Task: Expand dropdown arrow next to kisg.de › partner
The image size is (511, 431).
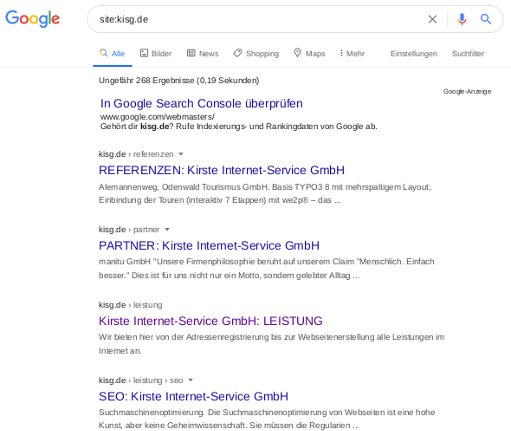Action: point(167,229)
